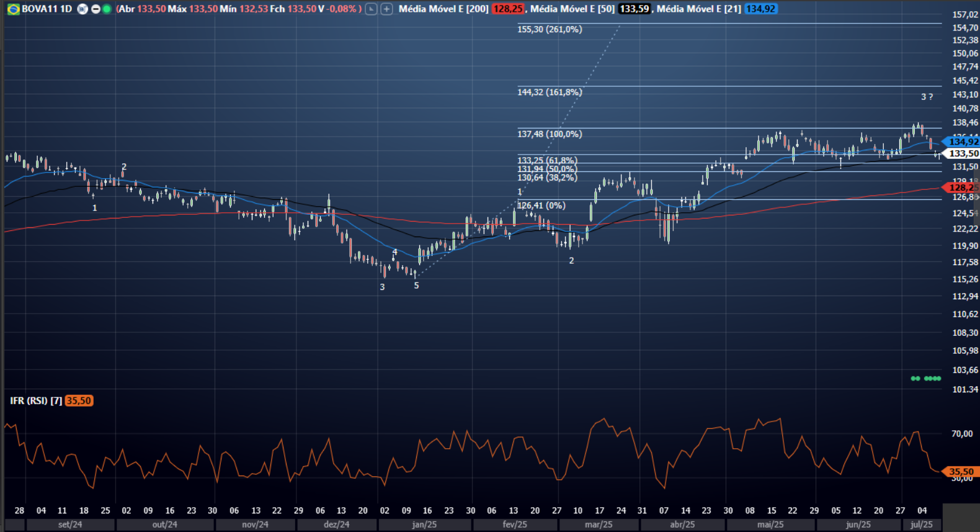Click the Brazil flag icon beside BOVA11
The height and width of the screenshot is (532, 980).
(13, 9)
